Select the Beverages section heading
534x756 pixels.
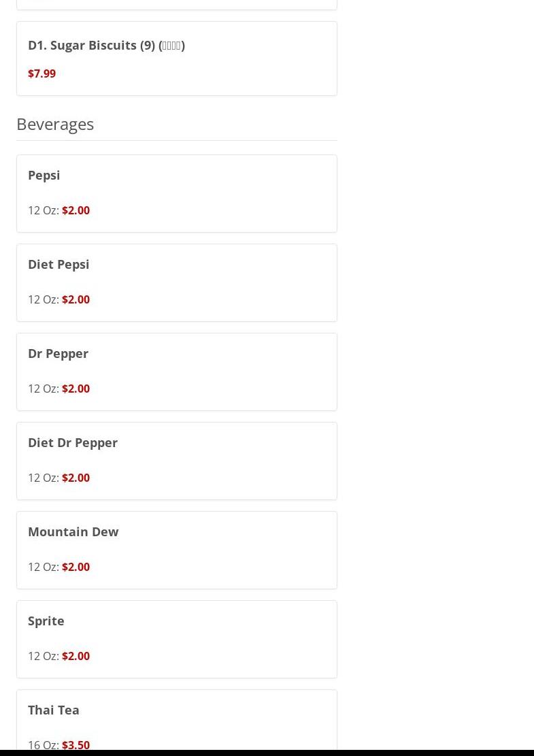(55, 124)
